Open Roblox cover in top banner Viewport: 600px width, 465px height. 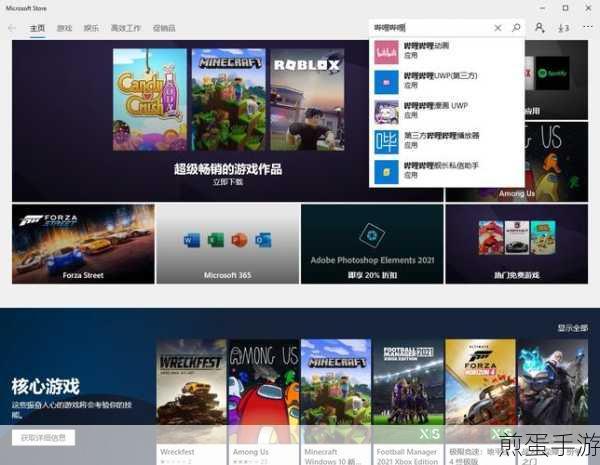(x=307, y=100)
